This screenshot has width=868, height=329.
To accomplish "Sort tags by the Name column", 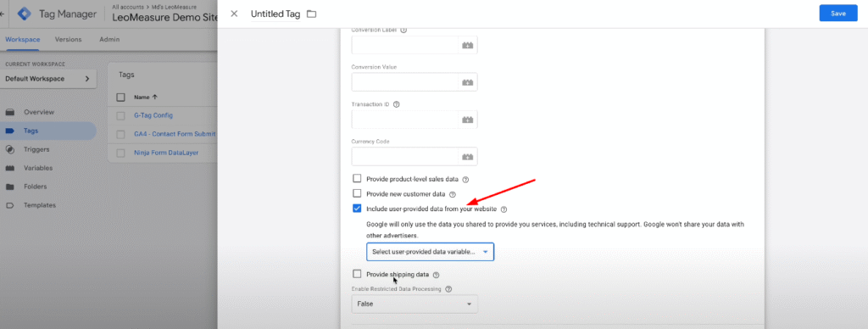I will (146, 97).
